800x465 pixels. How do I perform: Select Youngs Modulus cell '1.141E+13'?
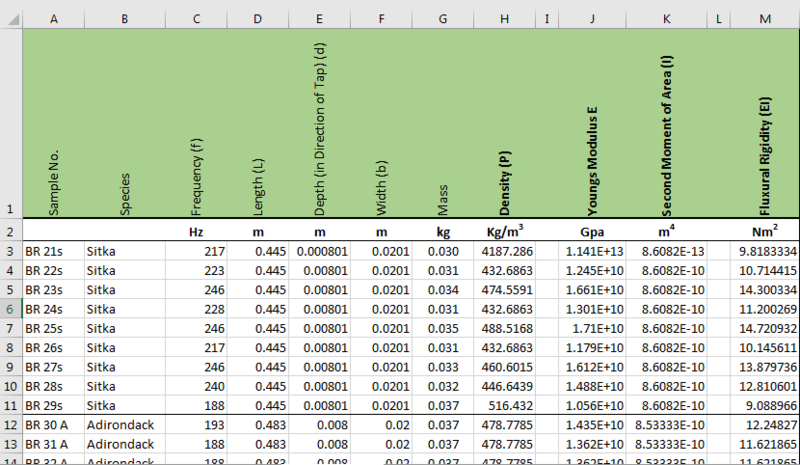point(592,252)
